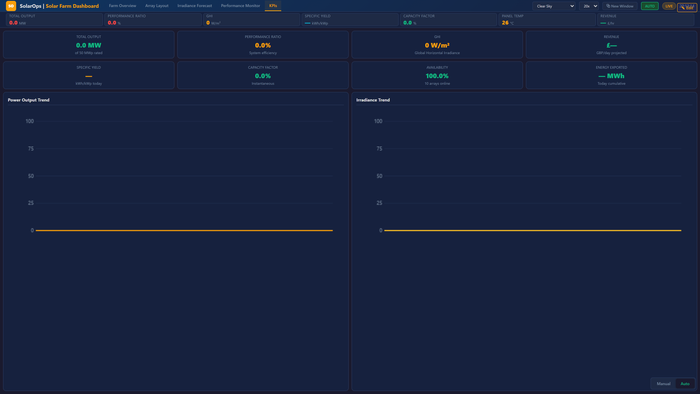Click the Capacity Factor Instantaneous card
The image size is (700, 394).
[263, 75]
